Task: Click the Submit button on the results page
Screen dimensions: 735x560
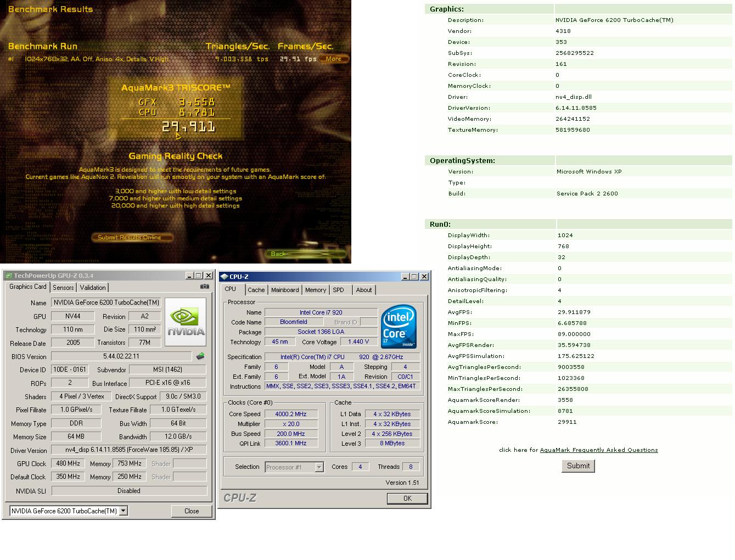Action: [578, 466]
